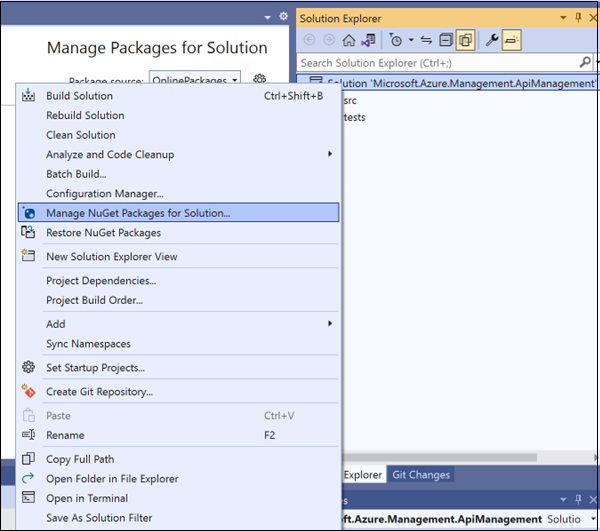Open Folder in File Explorer
The height and width of the screenshot is (531, 600).
coord(178,479)
